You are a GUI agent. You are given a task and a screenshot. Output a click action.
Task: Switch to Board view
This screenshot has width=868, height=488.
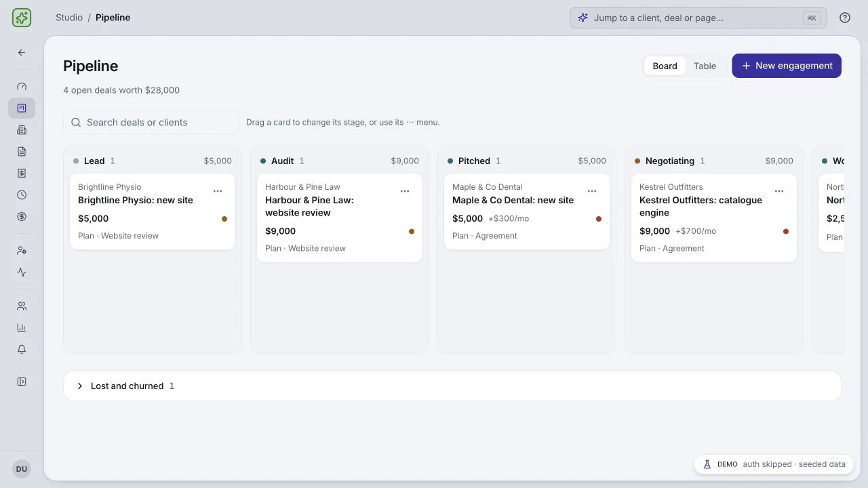[665, 66]
